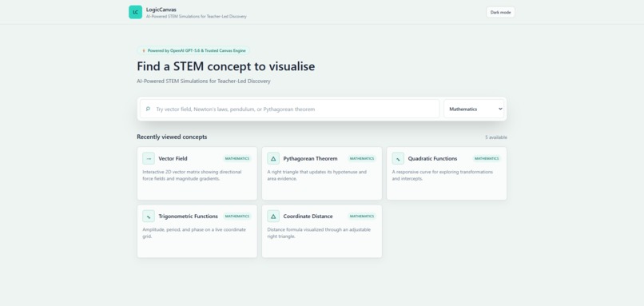Click Mathematics tag on Coordinate Distance card
The height and width of the screenshot is (306, 644).
362,216
